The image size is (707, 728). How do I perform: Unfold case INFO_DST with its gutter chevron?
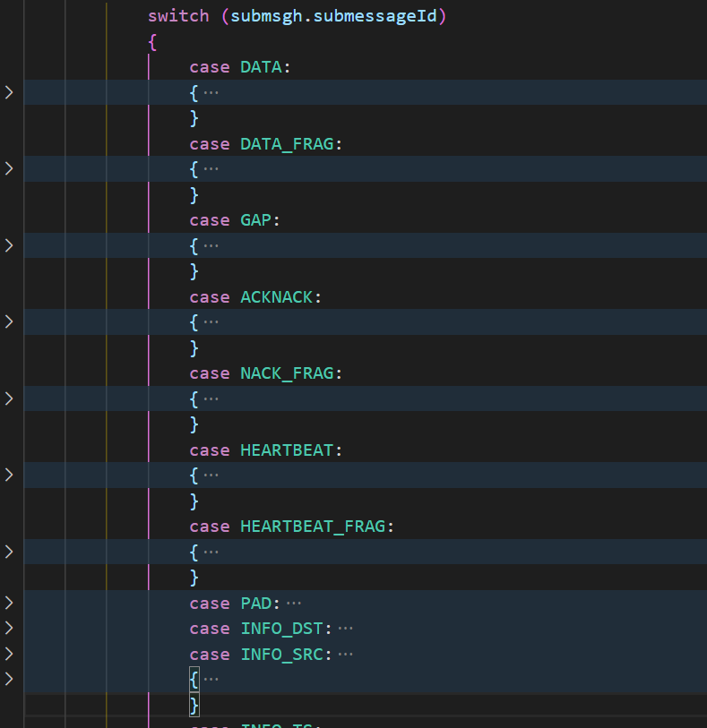pos(9,629)
